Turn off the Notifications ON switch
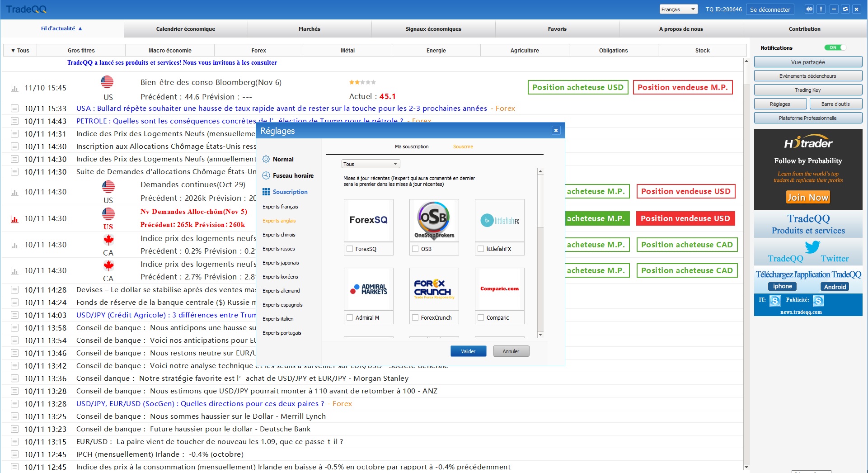Screen dimensions: 868x473 pyautogui.click(x=835, y=47)
